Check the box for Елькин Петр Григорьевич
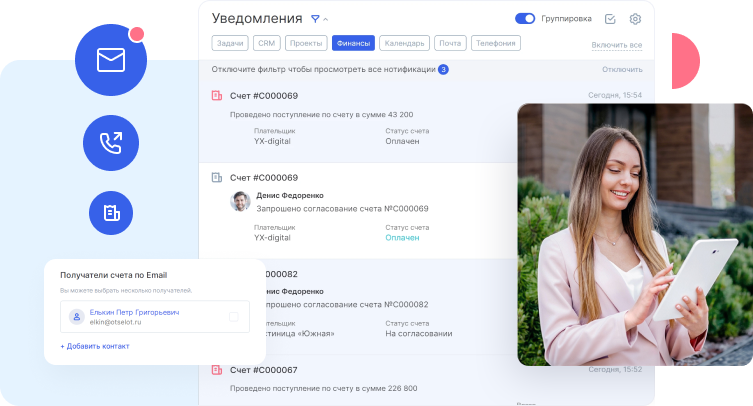 233,317
